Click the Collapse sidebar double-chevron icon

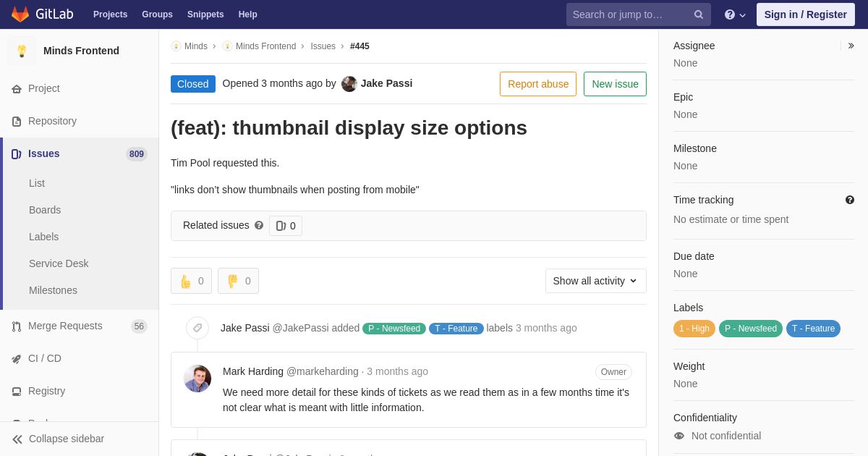pyautogui.click(x=17, y=439)
